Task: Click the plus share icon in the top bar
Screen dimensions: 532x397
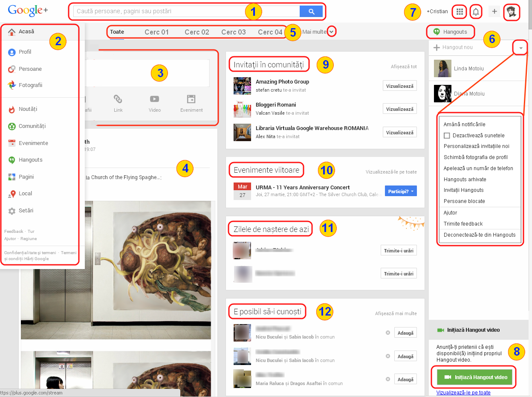Action: (494, 12)
